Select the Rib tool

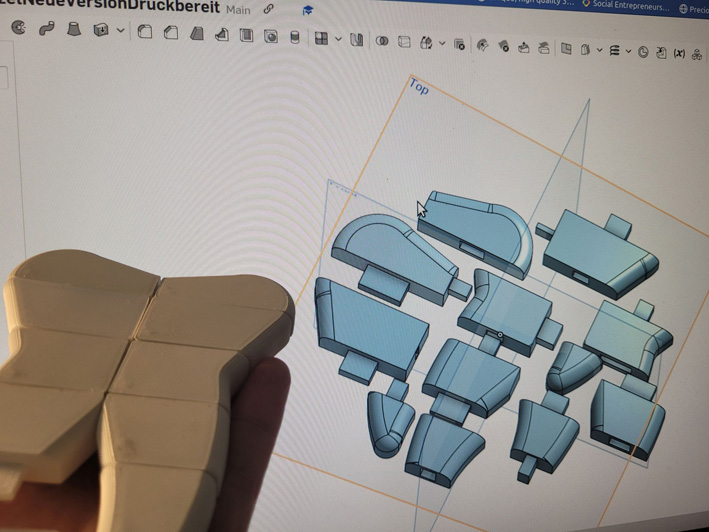(x=222, y=34)
